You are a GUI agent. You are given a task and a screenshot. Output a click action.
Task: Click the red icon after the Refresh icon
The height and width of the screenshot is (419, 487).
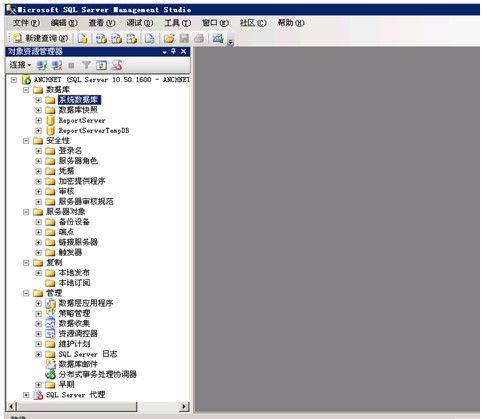point(116,65)
